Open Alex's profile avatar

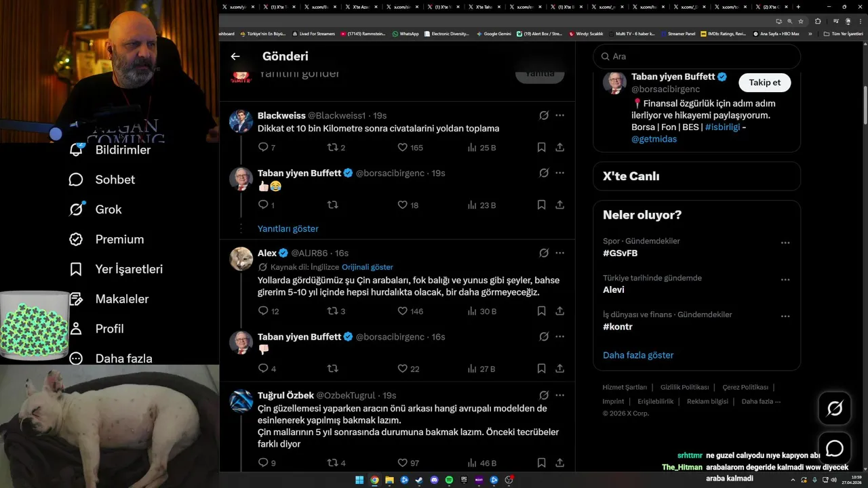(241, 258)
